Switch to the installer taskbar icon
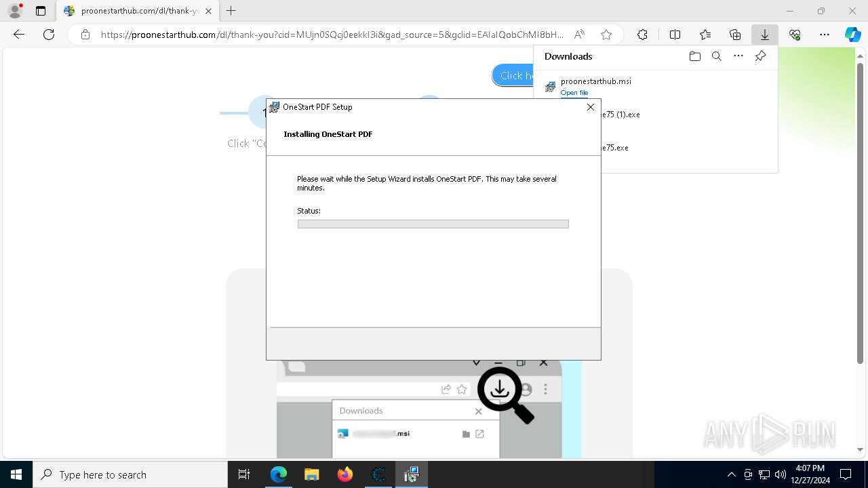 pos(412,474)
